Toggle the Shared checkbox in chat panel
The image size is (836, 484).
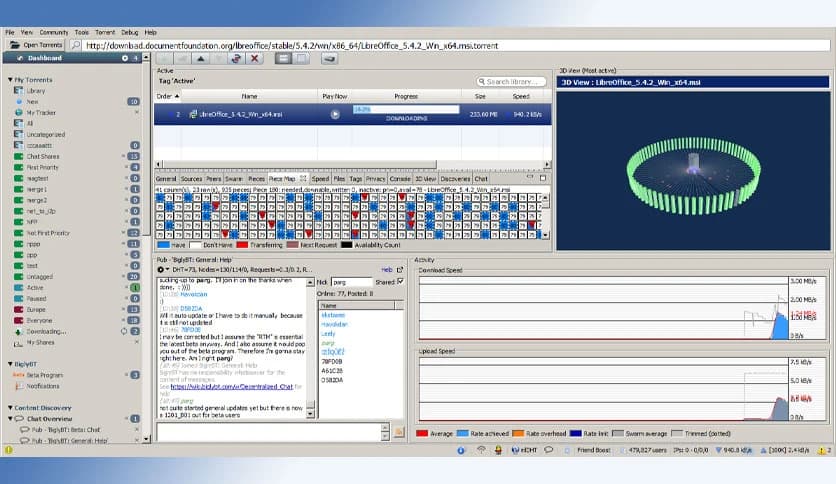[x=401, y=282]
